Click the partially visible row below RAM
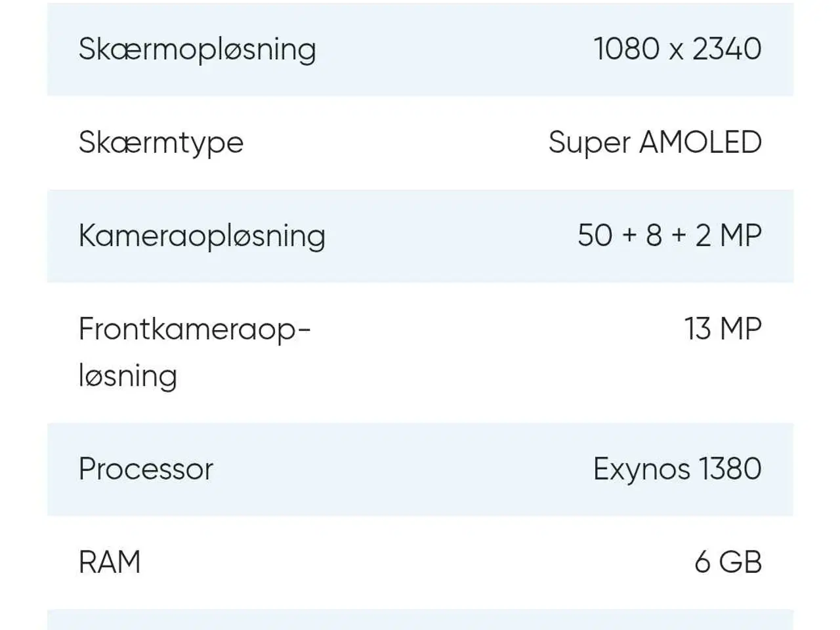Screen dimensions: 840x630 pos(420,619)
